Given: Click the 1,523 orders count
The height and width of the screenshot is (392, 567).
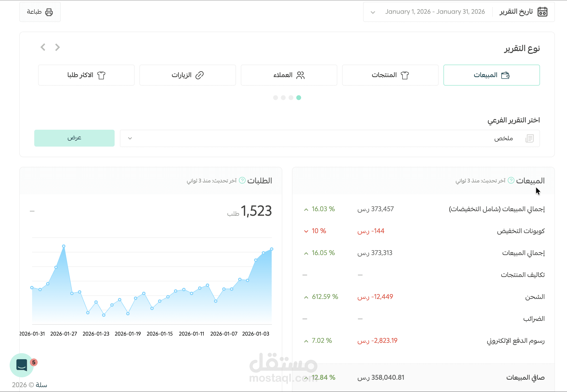Looking at the screenshot, I should pyautogui.click(x=256, y=211).
